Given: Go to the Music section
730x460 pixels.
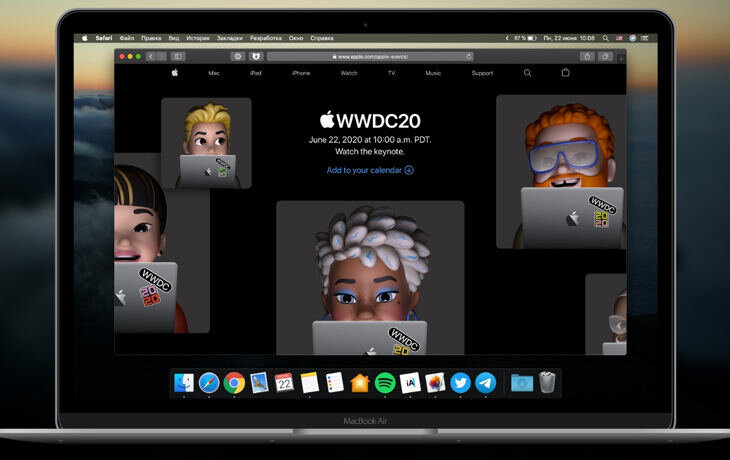Looking at the screenshot, I should (x=433, y=73).
